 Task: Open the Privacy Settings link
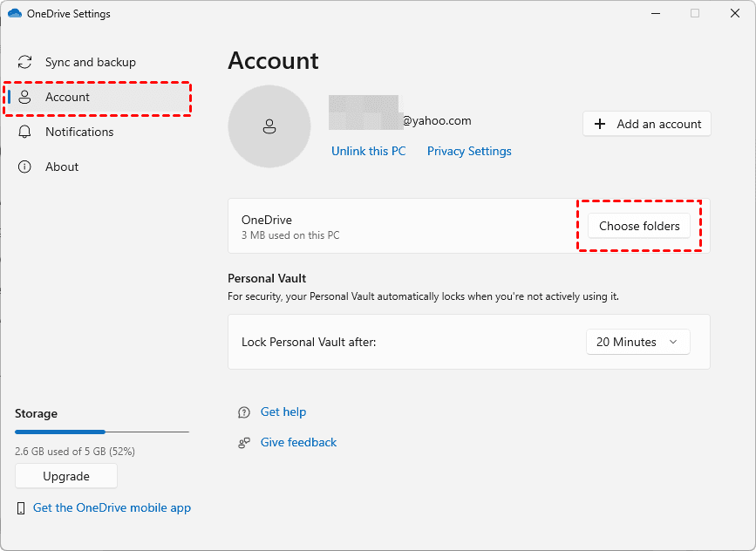[x=469, y=152]
